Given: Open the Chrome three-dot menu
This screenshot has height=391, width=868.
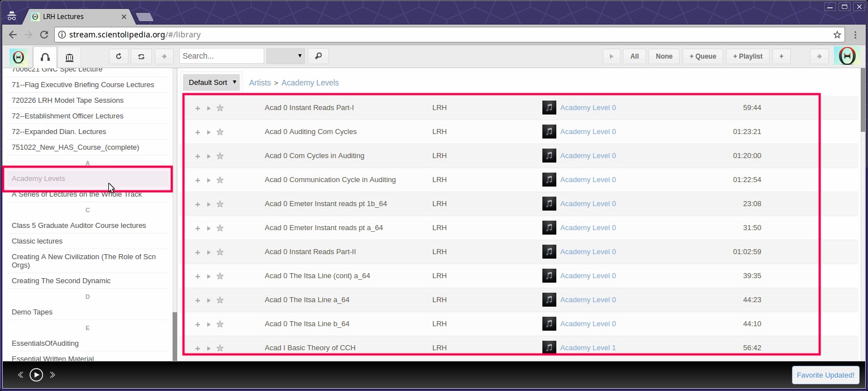Looking at the screenshot, I should 855,35.
